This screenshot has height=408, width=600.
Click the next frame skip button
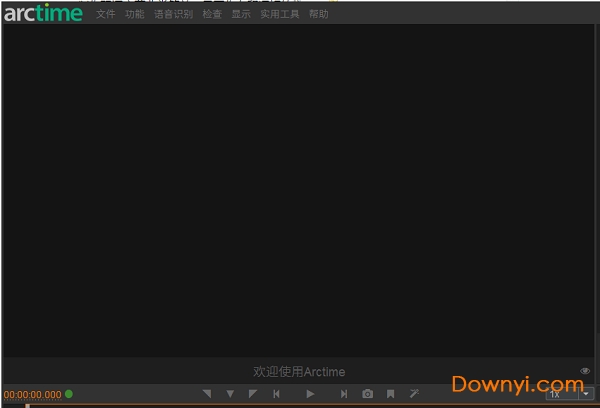tap(344, 394)
